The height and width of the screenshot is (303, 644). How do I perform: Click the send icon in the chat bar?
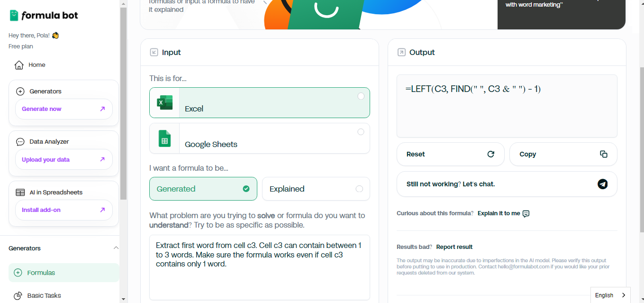click(602, 184)
